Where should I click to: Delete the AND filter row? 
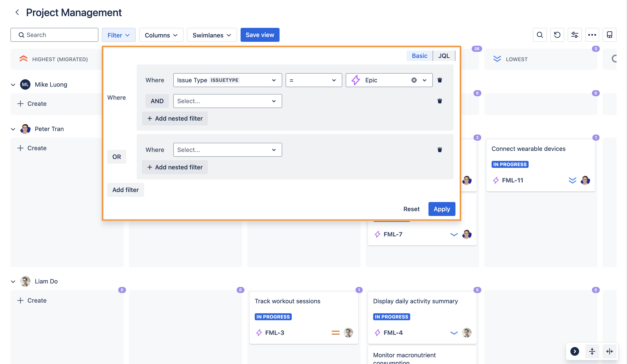coord(440,101)
